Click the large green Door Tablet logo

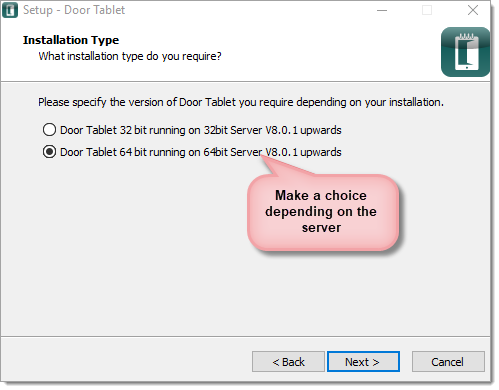click(466, 52)
